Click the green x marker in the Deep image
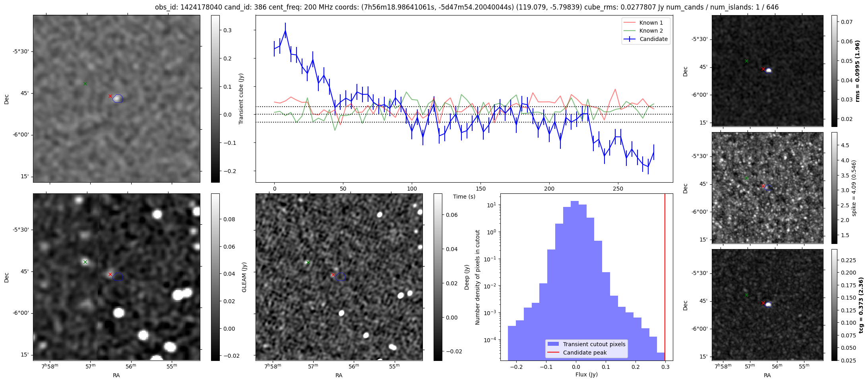The image size is (868, 382). point(308,263)
